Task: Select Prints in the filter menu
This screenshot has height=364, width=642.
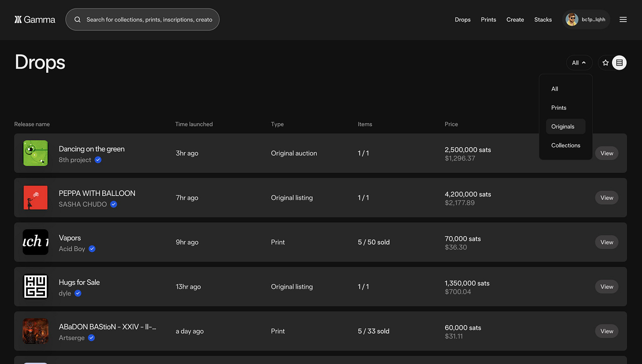Action: [559, 108]
